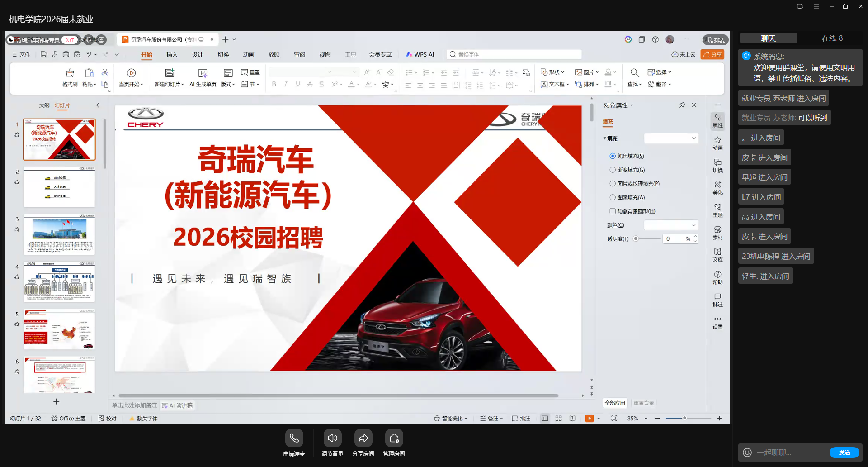The width and height of the screenshot is (868, 467).
Task: Open 美化 in the right sidebar
Action: 717,188
